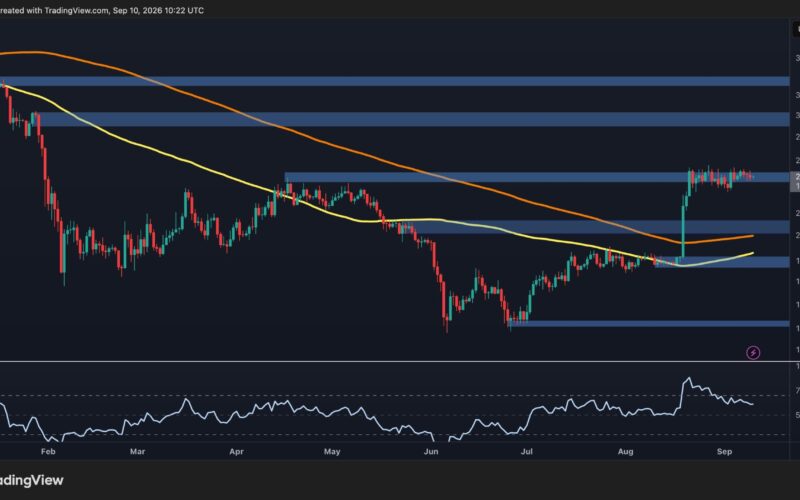The height and width of the screenshot is (500, 800).
Task: Select the topmost blue resistance zone
Action: pyautogui.click(x=395, y=81)
